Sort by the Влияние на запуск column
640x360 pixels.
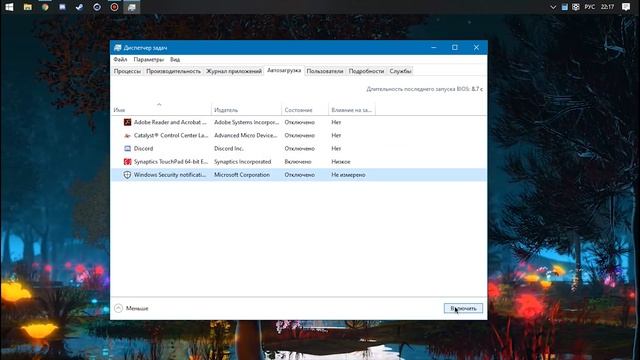[351, 110]
